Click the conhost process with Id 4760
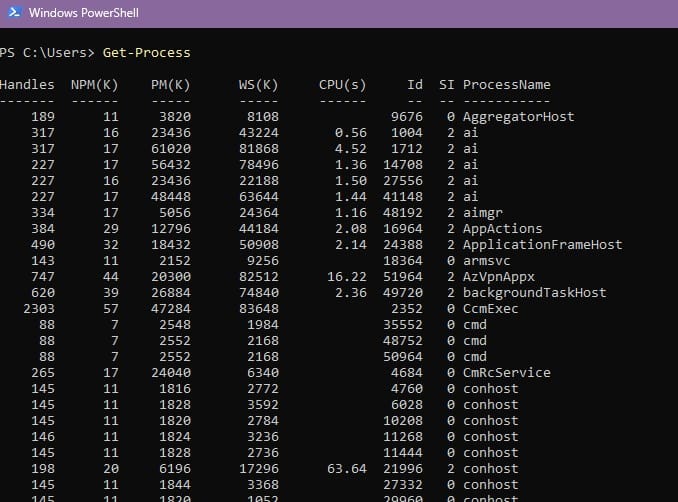 click(490, 389)
